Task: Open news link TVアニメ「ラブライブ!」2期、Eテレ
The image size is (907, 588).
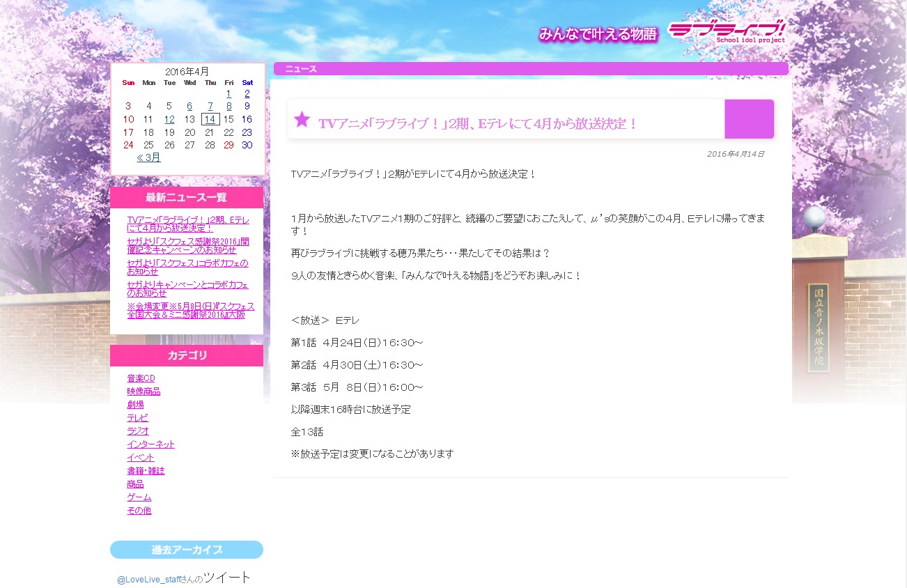Action: pyautogui.click(x=188, y=224)
